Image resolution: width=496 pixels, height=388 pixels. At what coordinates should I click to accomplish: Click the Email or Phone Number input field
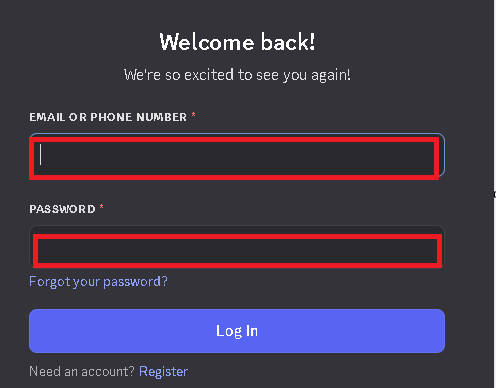coord(237,155)
